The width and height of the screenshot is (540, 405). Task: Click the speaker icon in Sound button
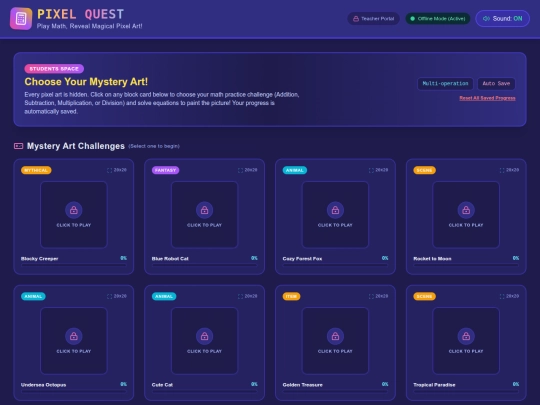coord(486,19)
